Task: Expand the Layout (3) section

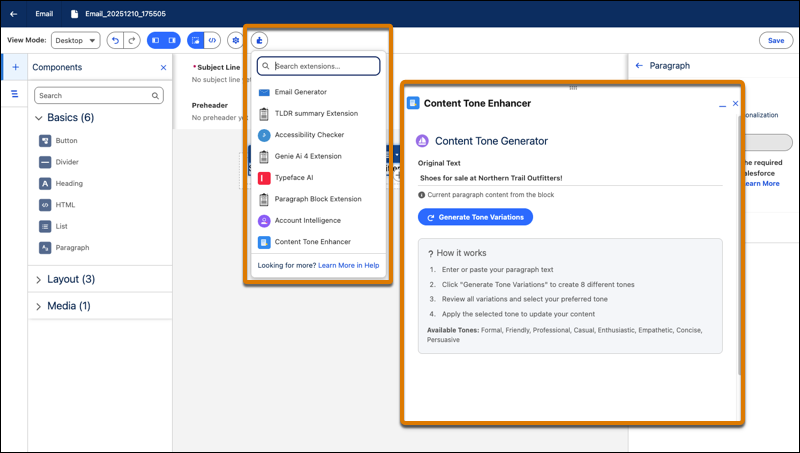Action: (x=38, y=280)
